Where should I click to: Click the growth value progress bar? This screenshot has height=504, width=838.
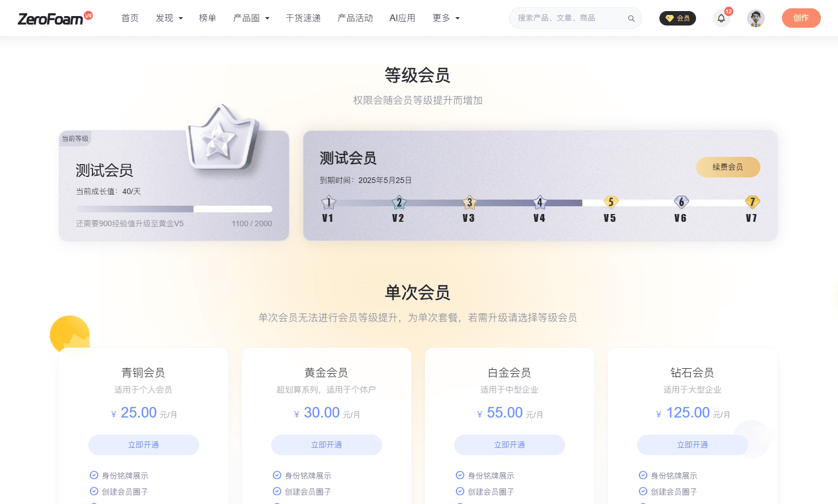[174, 209]
